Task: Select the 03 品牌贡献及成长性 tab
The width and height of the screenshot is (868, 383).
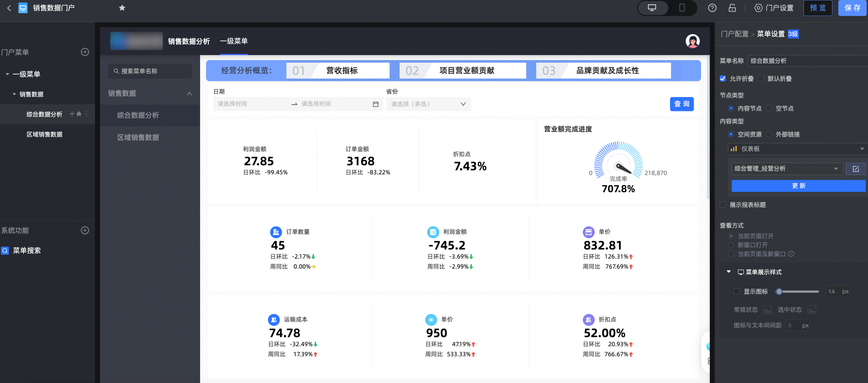Action: click(x=603, y=70)
